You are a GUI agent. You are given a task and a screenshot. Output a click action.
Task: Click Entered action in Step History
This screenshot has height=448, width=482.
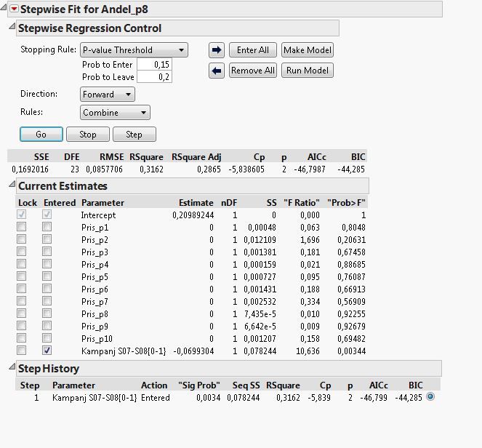[x=156, y=398]
